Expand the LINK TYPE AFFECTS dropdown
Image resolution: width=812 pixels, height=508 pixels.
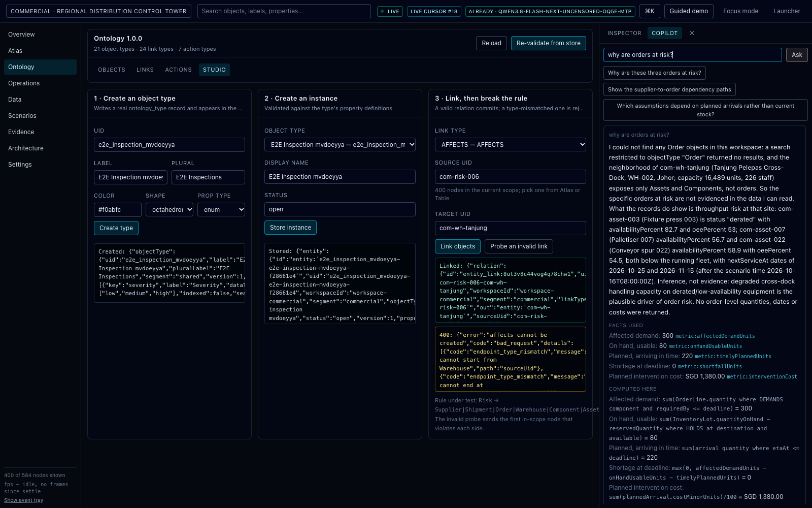[511, 145]
